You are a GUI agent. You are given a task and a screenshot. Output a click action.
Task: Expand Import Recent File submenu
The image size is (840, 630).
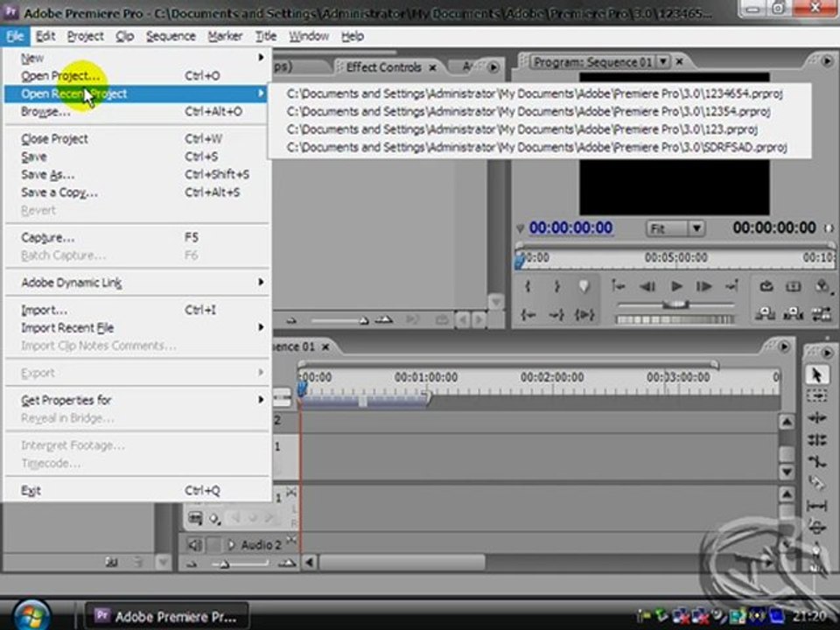click(138, 327)
